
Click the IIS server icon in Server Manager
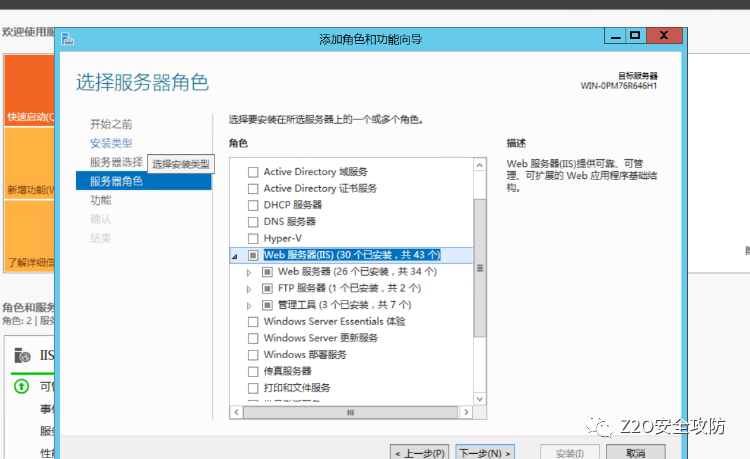click(22, 355)
